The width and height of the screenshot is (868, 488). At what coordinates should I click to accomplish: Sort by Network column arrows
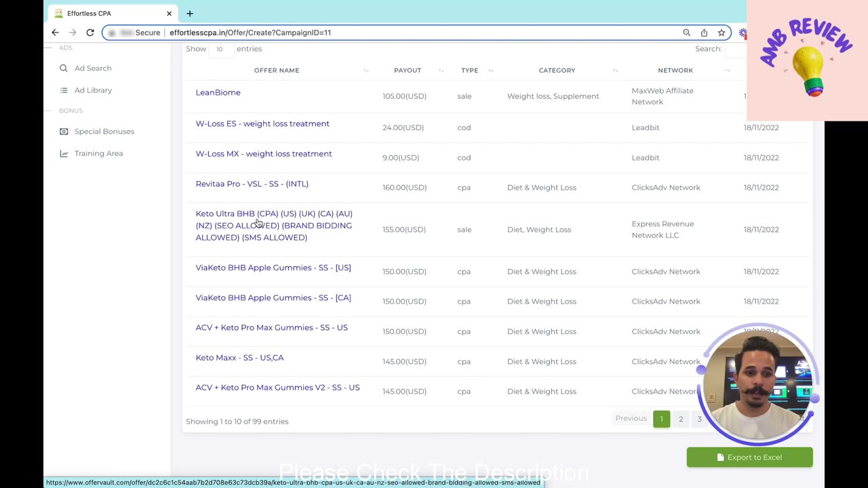(727, 70)
